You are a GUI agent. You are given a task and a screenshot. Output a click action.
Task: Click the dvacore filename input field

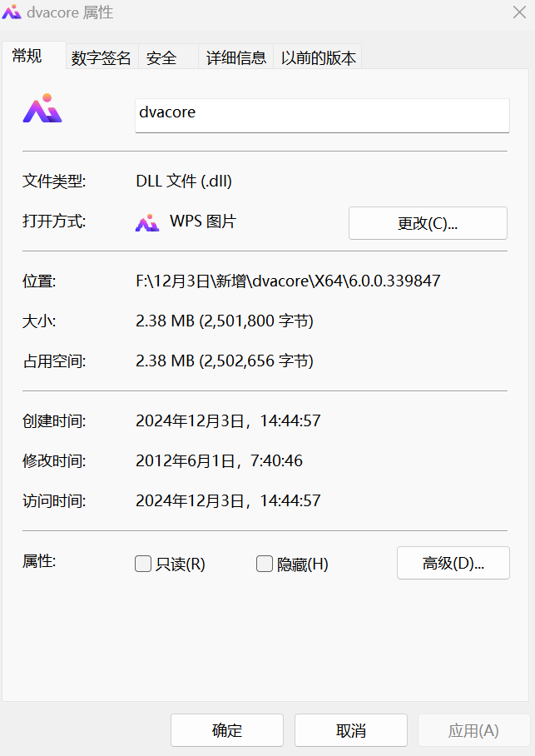pyautogui.click(x=322, y=115)
